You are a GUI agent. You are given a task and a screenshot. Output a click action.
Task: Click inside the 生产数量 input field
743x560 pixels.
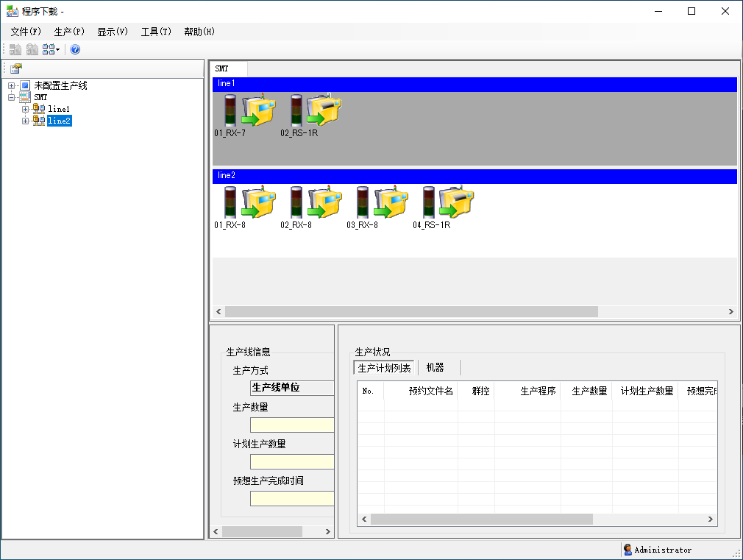pyautogui.click(x=291, y=425)
